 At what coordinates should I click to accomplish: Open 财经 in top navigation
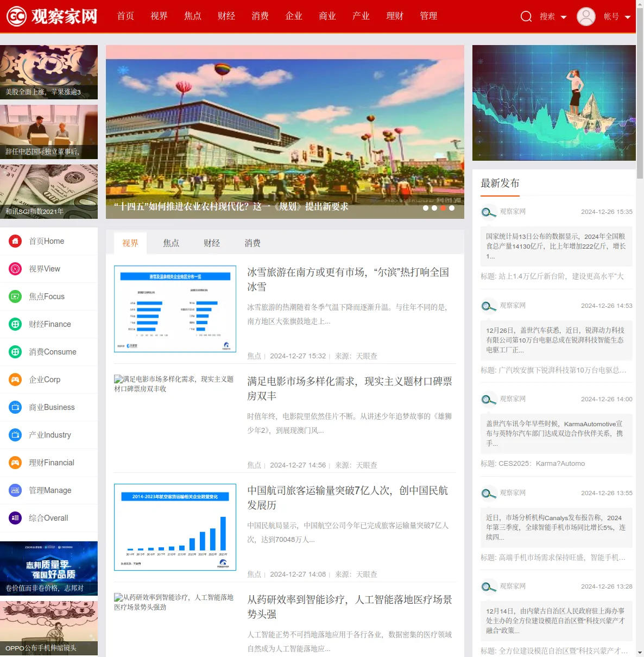pos(226,16)
